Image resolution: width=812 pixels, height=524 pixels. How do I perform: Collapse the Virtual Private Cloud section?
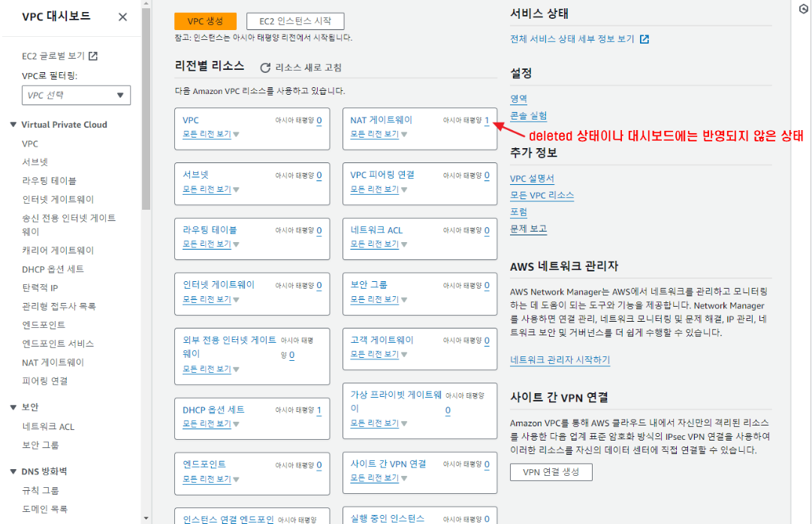click(14, 124)
